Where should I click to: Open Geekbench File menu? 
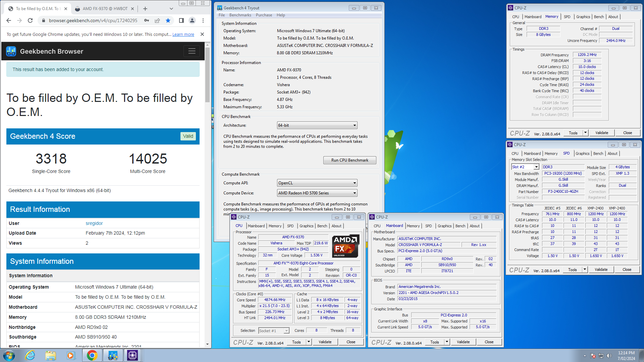click(x=222, y=15)
